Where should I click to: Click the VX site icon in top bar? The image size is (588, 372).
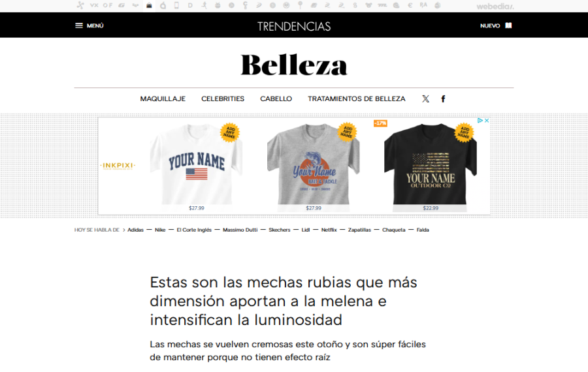coord(94,6)
